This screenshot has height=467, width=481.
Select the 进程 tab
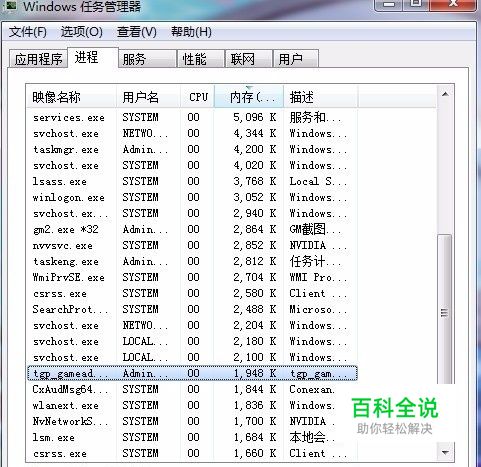pos(93,58)
